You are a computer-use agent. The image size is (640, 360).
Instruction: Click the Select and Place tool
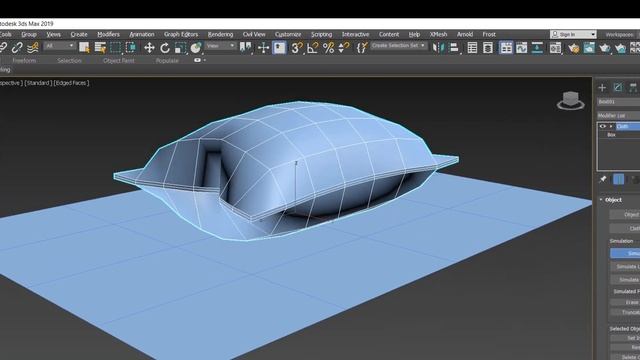(x=196, y=48)
